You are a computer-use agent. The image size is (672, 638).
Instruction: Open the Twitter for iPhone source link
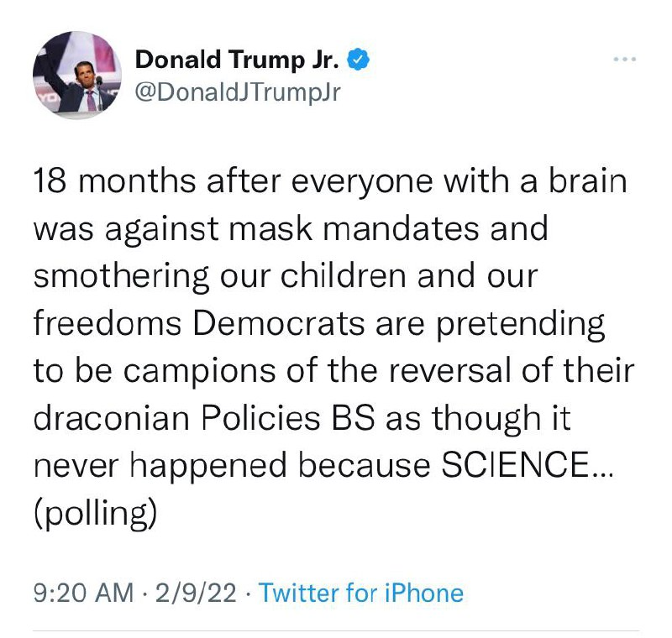coord(361,593)
